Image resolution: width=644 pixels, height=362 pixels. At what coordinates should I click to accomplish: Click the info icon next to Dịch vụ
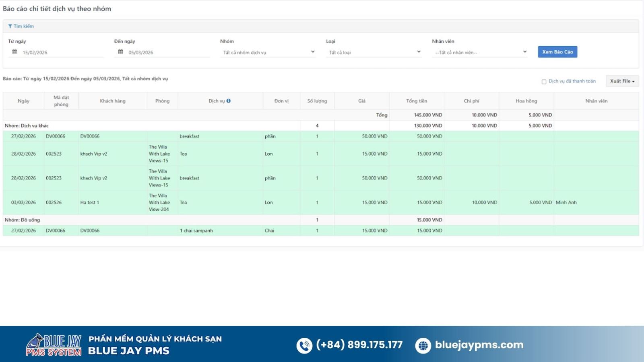coord(229,101)
